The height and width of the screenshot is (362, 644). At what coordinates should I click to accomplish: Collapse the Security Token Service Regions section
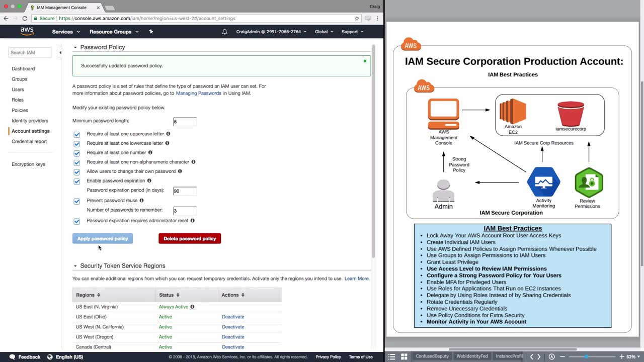pyautogui.click(x=75, y=266)
